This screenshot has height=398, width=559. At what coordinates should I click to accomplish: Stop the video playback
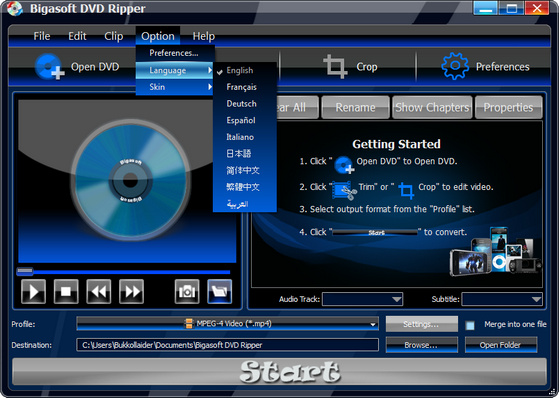coord(66,292)
